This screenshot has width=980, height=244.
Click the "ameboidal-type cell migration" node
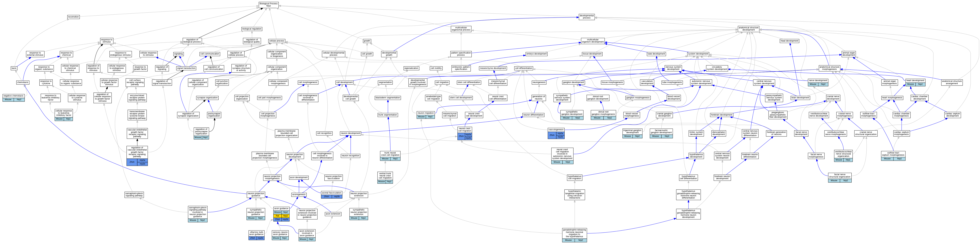433,98
